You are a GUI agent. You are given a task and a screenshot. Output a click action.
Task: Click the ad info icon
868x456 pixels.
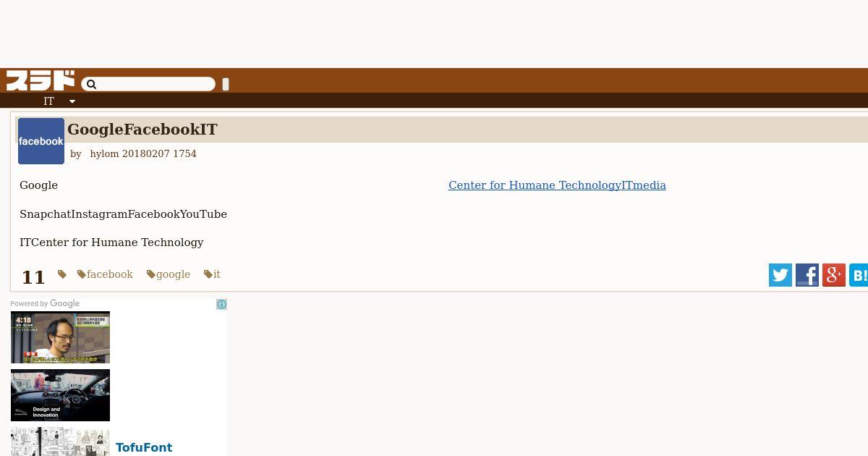click(221, 305)
